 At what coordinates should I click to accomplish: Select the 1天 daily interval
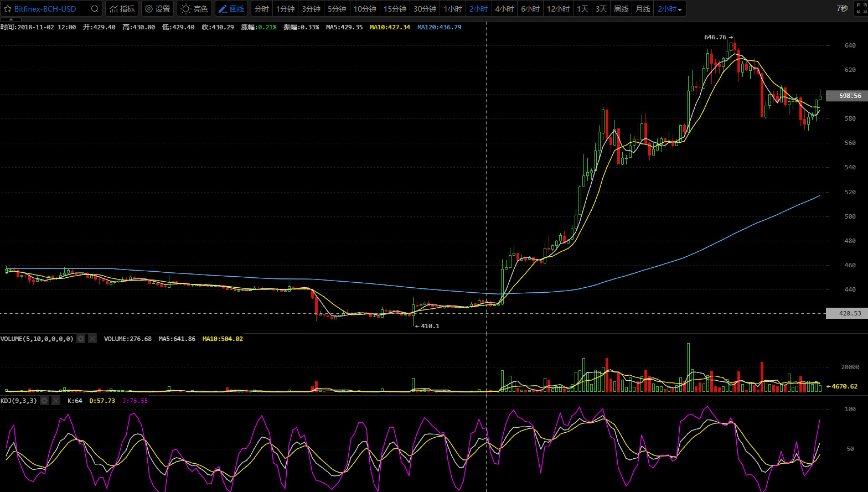(x=582, y=9)
